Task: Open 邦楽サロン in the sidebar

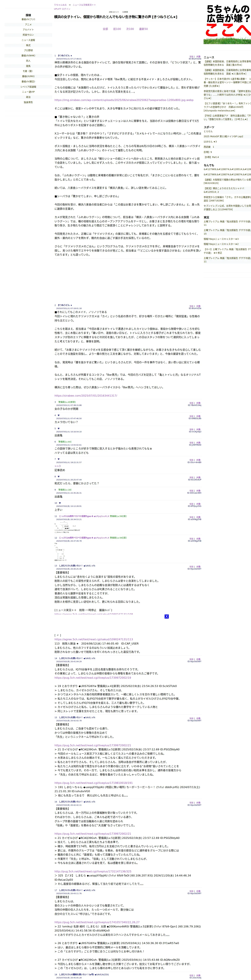Action: (28, 35)
